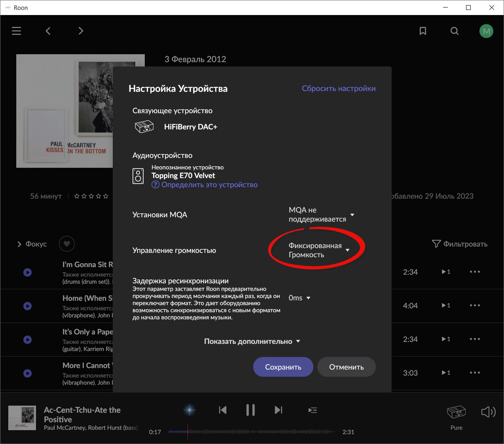
Task: Click the help icon beside Определить это устройство
Action: [x=155, y=185]
